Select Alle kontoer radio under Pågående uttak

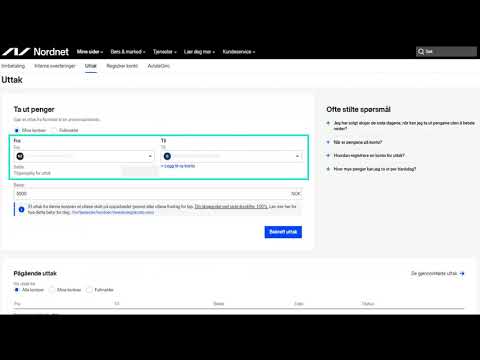17,290
